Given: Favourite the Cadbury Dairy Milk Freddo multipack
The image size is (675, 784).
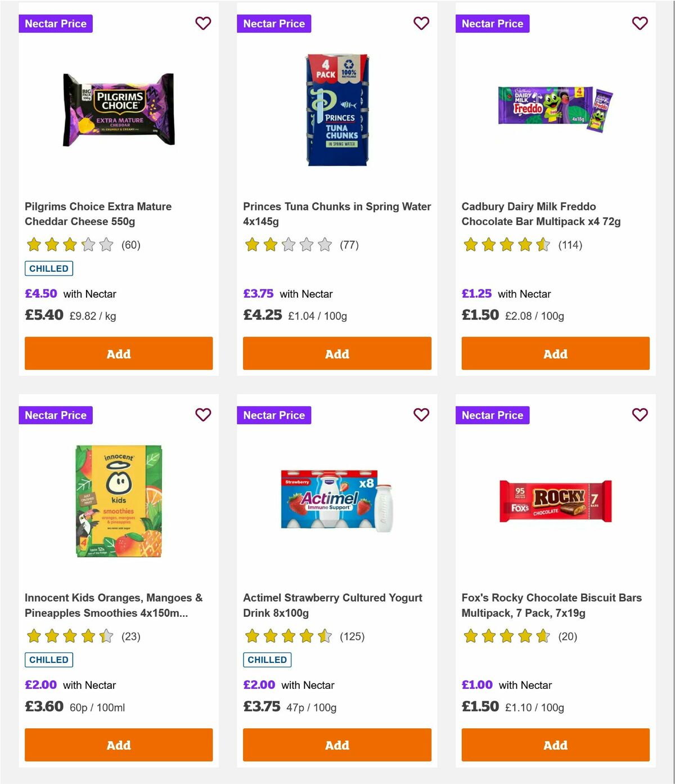Looking at the screenshot, I should tap(640, 24).
